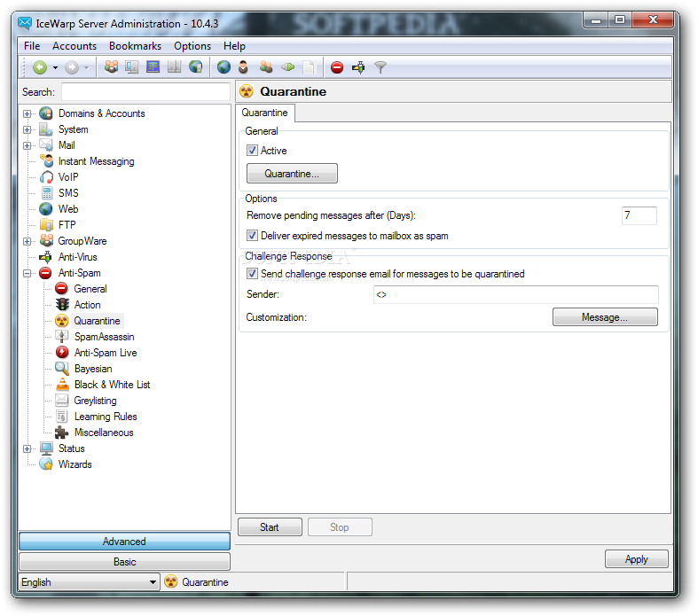Click the red no-entry Anti-Spam toolbar icon
698x616 pixels.
point(337,67)
